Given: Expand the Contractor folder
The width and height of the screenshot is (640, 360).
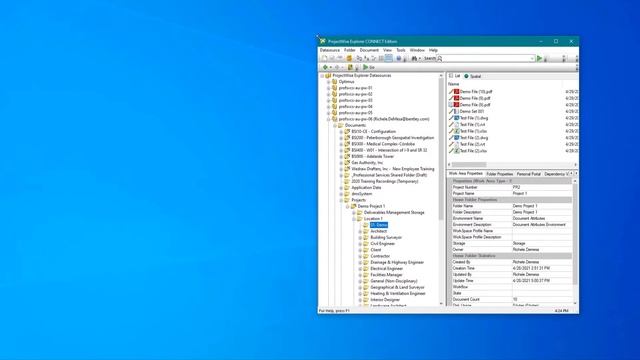Looking at the screenshot, I should [x=360, y=256].
